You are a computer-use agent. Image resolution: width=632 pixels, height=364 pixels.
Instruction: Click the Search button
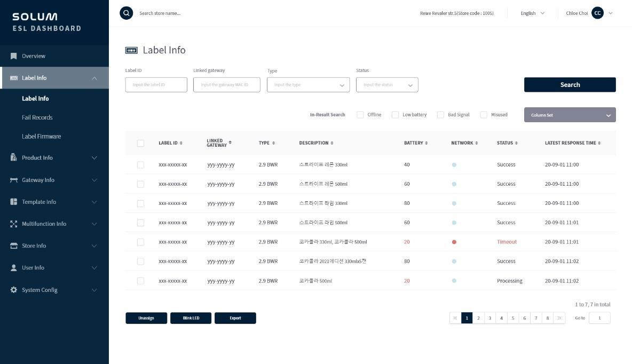click(570, 85)
